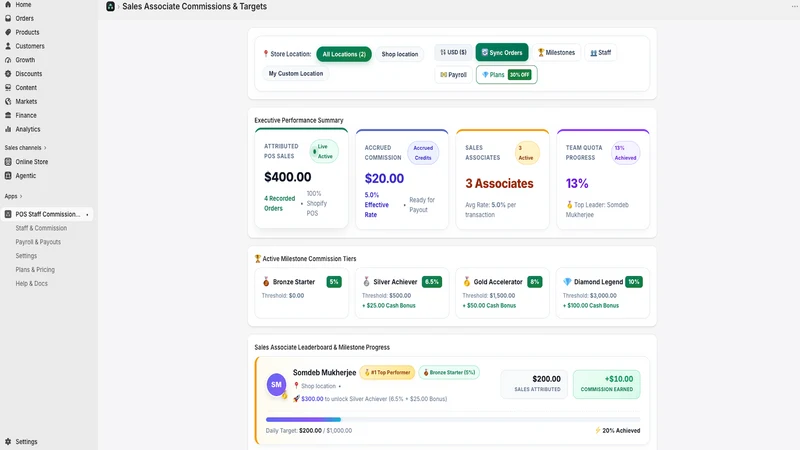Click the $300.00 unlock amount text
Viewport: 800px width, 450px height.
(x=312, y=399)
